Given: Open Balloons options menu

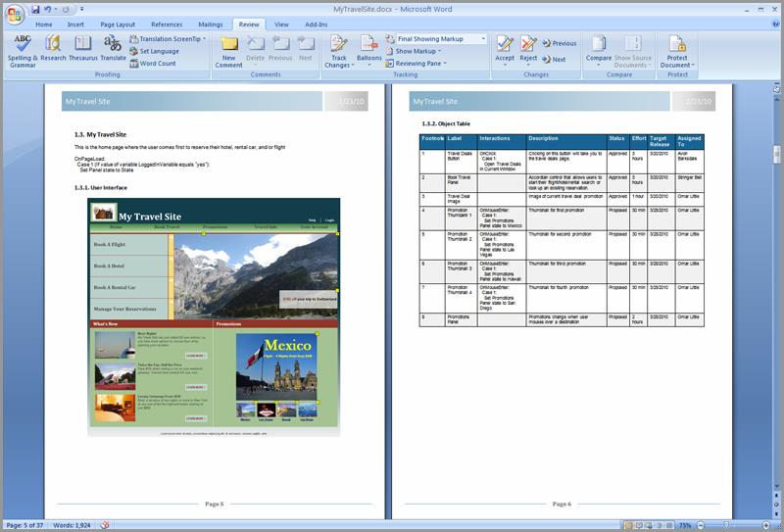Looking at the screenshot, I should [369, 51].
